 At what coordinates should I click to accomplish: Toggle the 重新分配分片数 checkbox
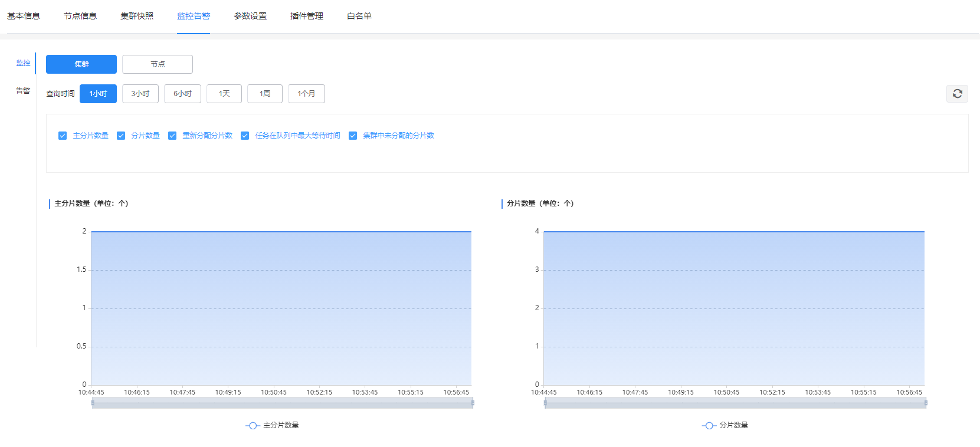pyautogui.click(x=172, y=136)
